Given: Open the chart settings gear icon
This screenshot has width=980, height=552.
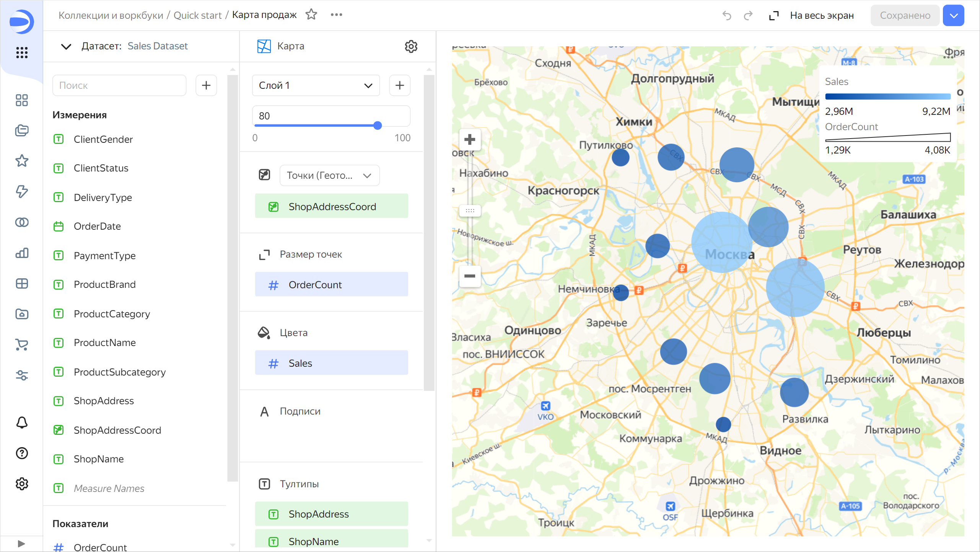Looking at the screenshot, I should coord(411,46).
